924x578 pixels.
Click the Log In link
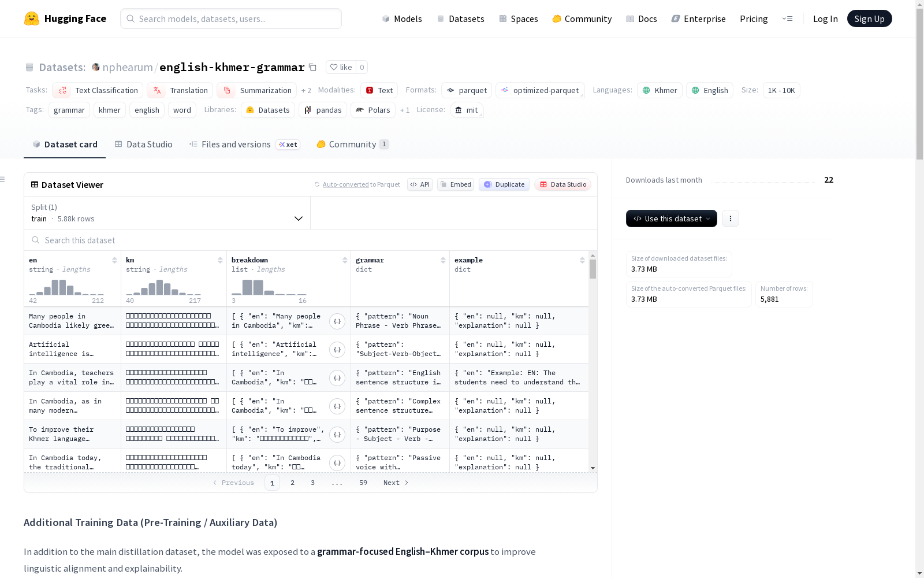pyautogui.click(x=825, y=18)
